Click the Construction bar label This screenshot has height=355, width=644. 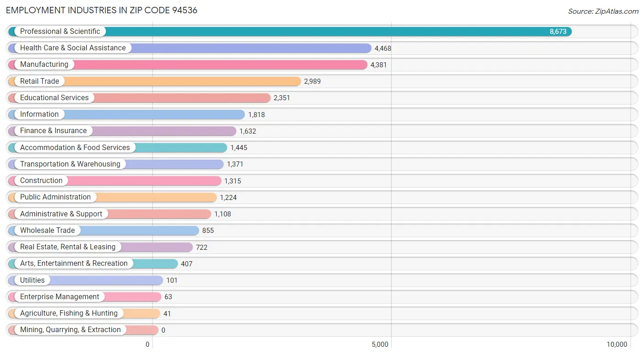click(x=41, y=181)
